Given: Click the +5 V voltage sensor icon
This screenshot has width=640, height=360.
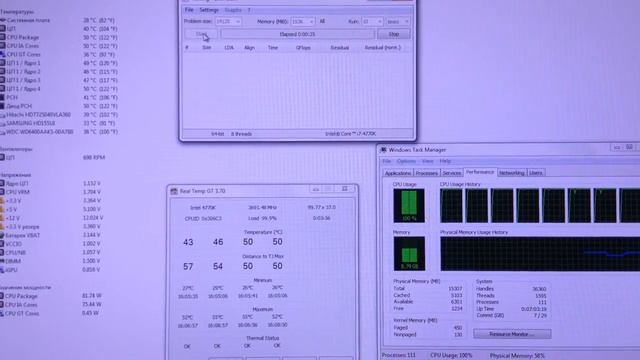Looking at the screenshot, I should click(2, 209).
